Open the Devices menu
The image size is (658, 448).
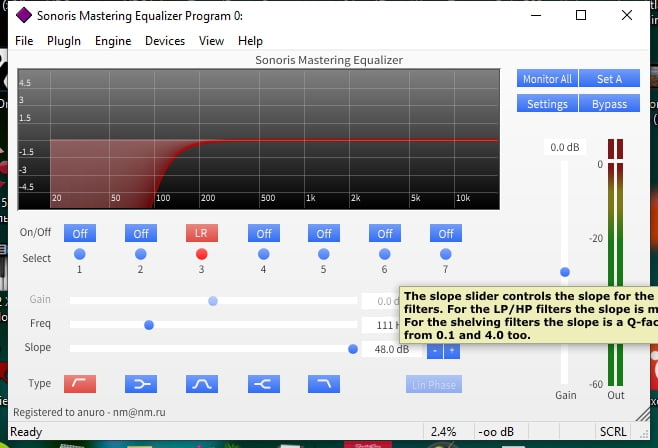pos(165,41)
